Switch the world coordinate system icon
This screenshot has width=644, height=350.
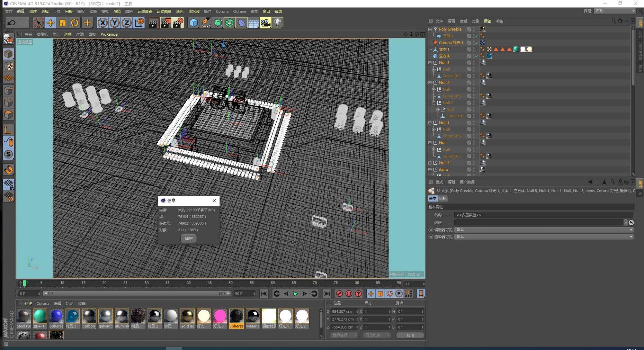139,23
